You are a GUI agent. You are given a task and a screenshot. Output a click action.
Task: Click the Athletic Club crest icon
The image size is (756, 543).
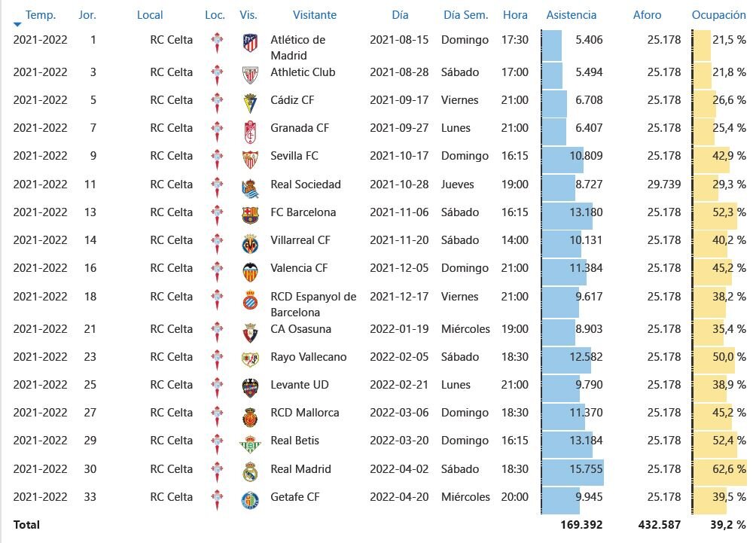(250, 75)
